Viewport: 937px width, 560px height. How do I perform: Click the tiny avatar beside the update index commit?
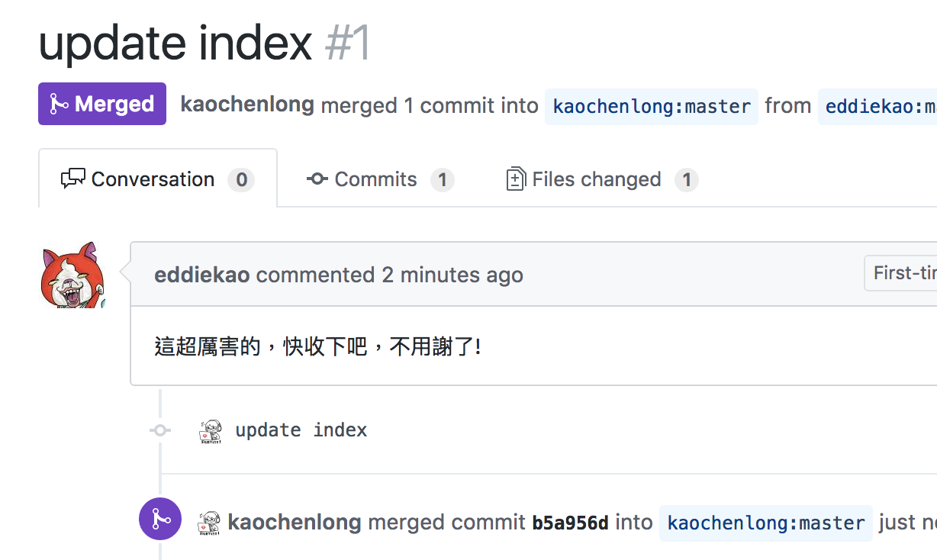pyautogui.click(x=210, y=430)
